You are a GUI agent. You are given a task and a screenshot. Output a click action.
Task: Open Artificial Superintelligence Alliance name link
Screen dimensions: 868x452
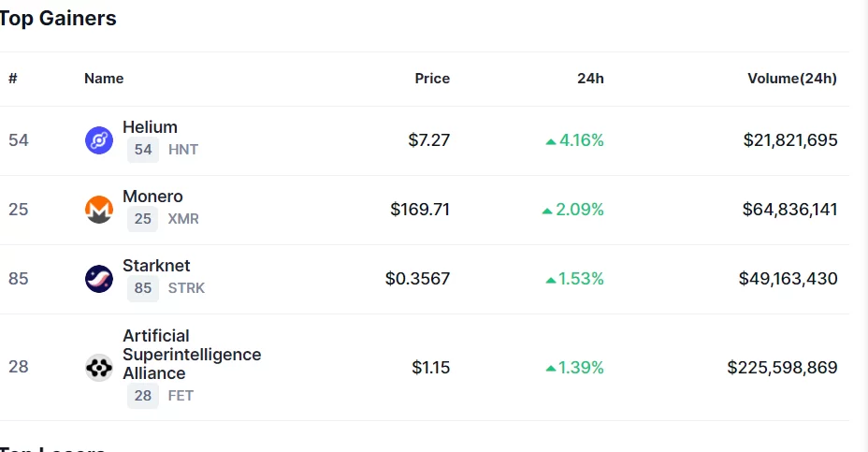pos(192,354)
